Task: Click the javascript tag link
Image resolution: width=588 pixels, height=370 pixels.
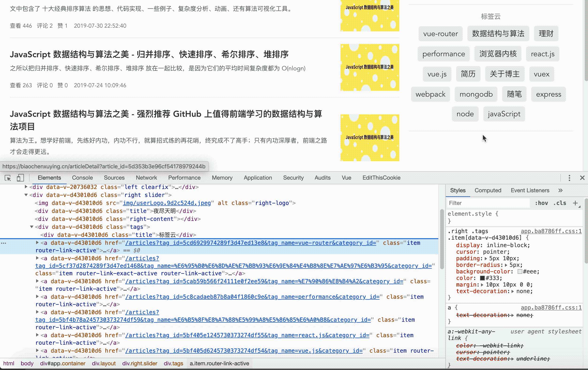Action: (x=504, y=114)
